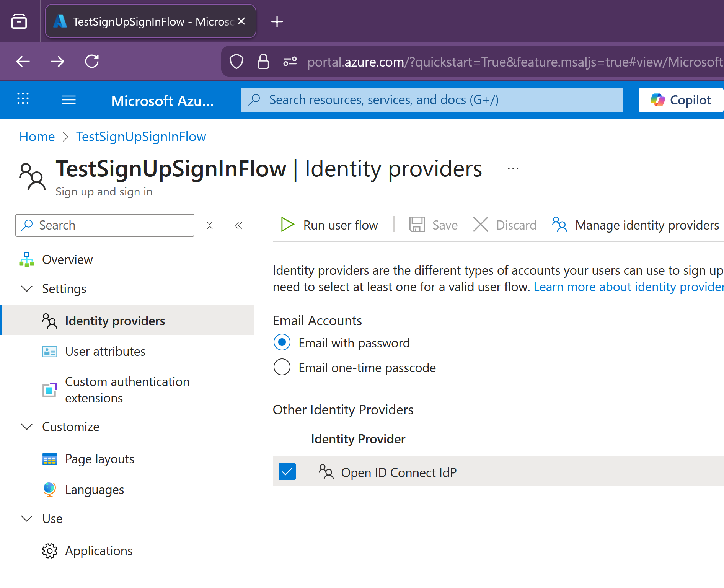
Task: Click the apps grid launcher icon
Action: 23,99
